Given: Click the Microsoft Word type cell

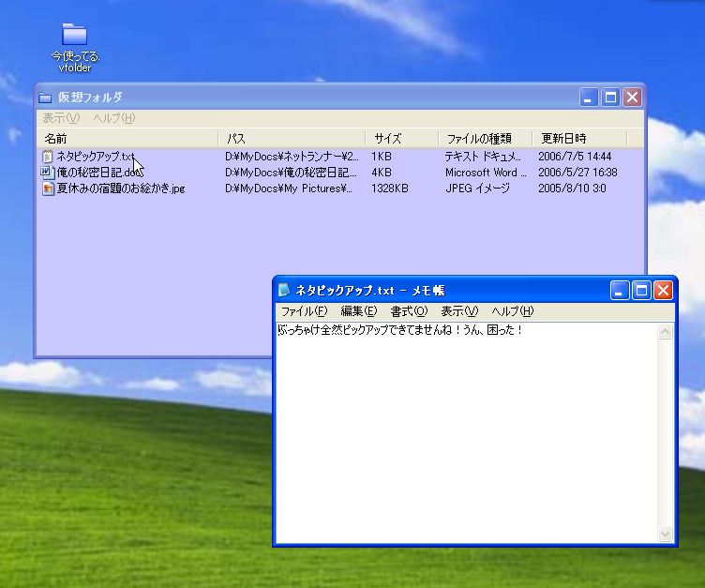Looking at the screenshot, I should click(486, 173).
